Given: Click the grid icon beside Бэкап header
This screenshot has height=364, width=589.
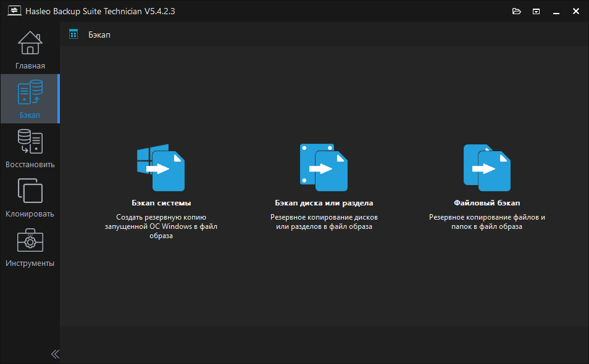Looking at the screenshot, I should (73, 34).
